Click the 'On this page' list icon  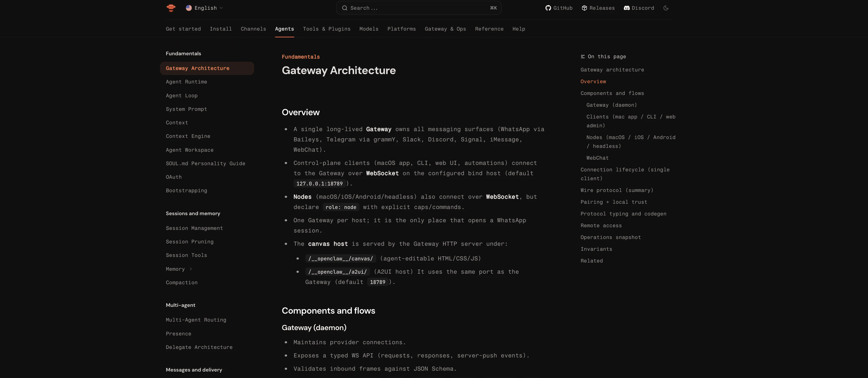point(583,56)
